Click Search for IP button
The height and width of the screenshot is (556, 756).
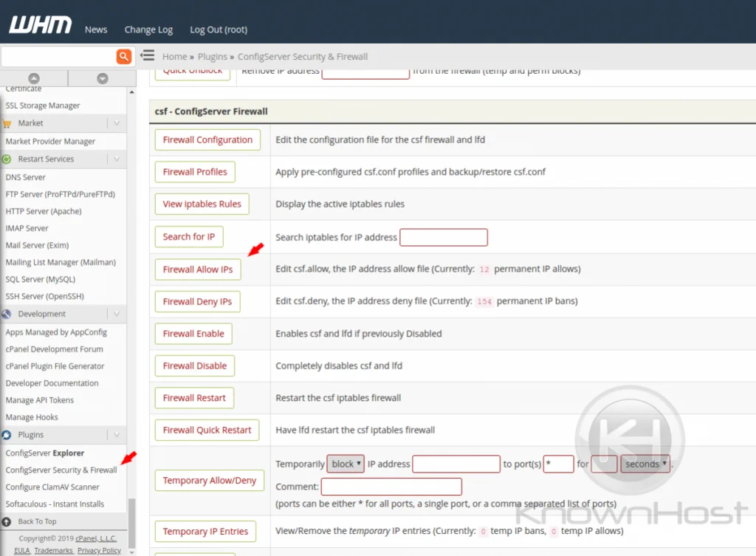tap(189, 237)
